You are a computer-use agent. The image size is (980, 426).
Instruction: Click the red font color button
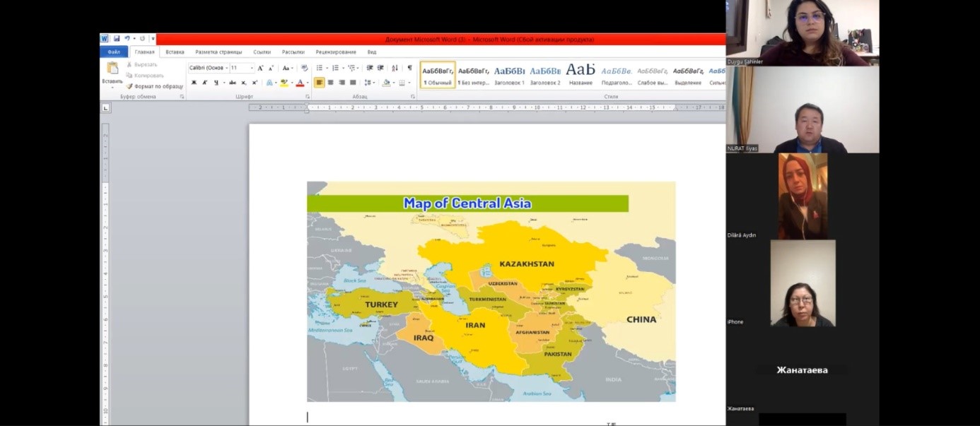tap(300, 83)
